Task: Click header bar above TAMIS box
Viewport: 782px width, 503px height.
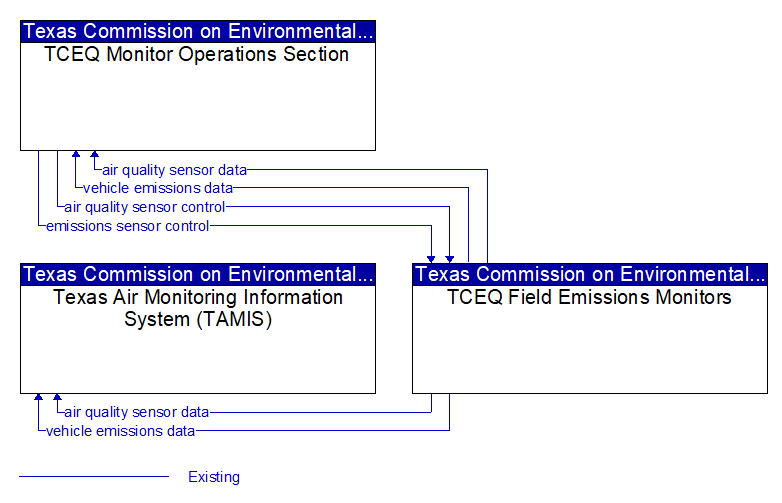Action: 198,274
